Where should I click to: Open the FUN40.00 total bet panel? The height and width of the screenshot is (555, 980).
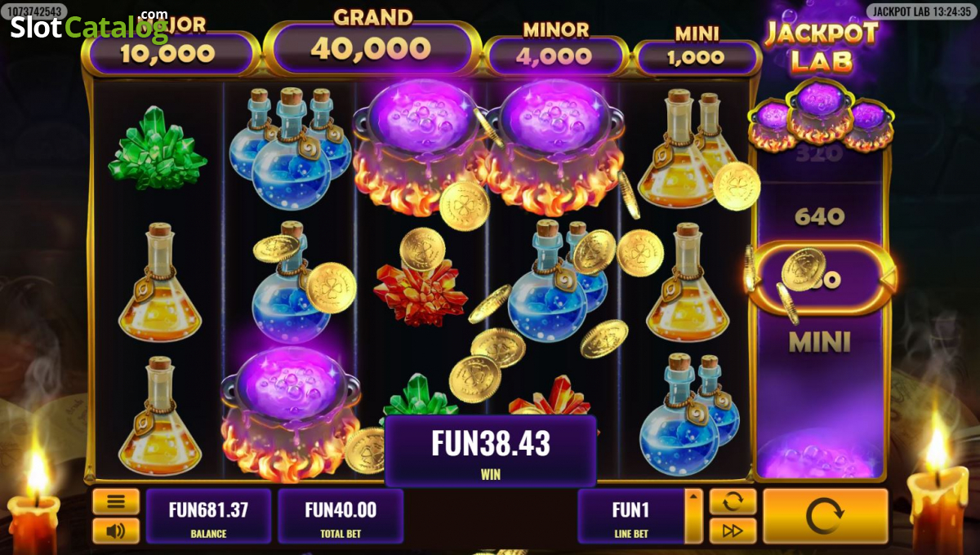pyautogui.click(x=341, y=516)
